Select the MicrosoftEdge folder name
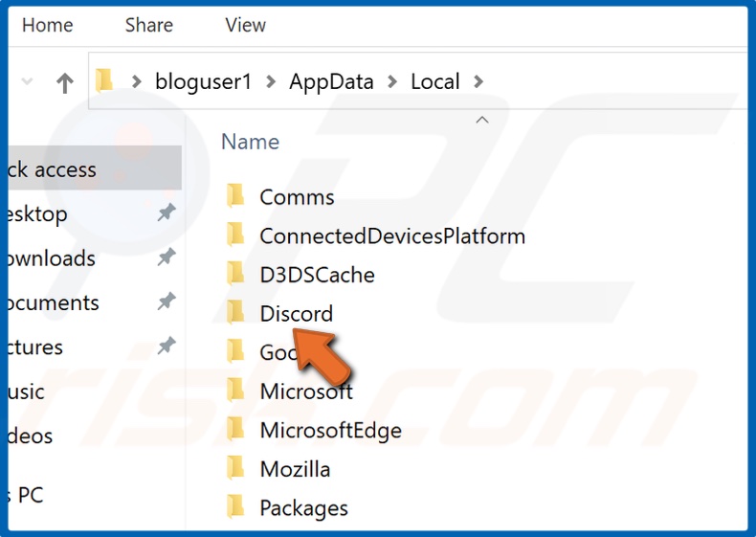The height and width of the screenshot is (537, 756). (331, 431)
